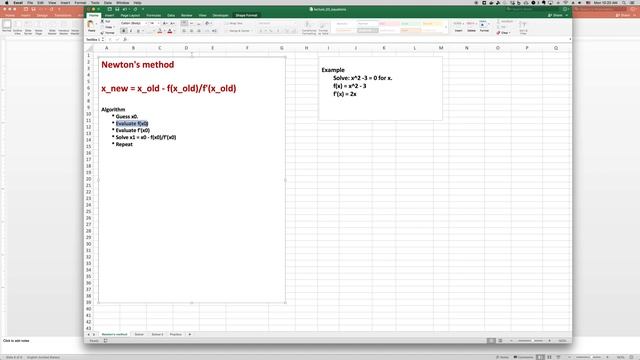Open the Review ribbon tab

(x=187, y=16)
